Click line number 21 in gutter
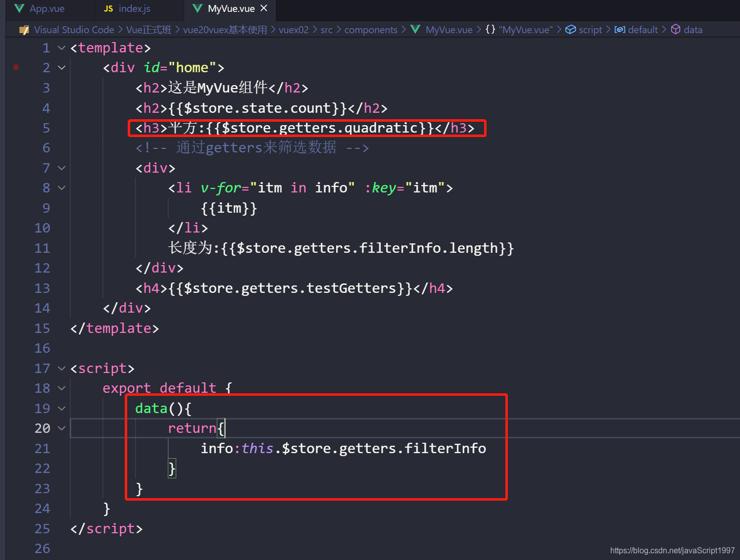Viewport: 740px width, 560px height. click(42, 449)
